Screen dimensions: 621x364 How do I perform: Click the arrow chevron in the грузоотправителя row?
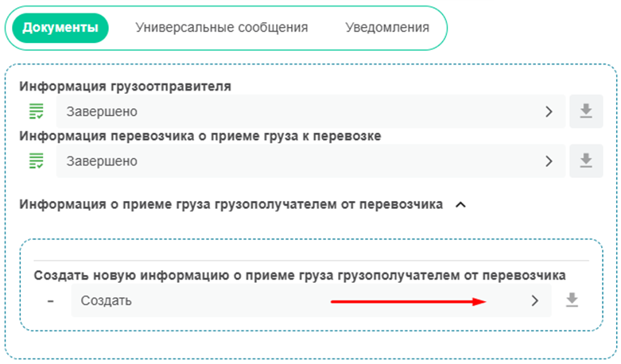point(549,112)
